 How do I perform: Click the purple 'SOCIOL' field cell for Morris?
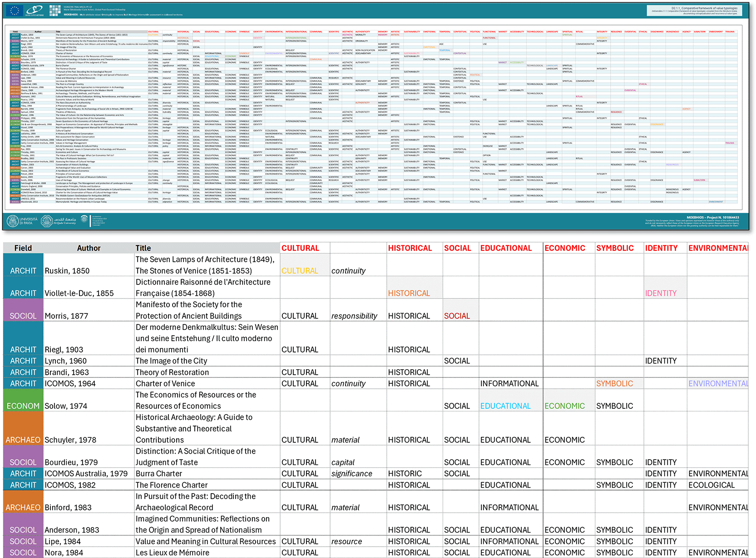23,310
